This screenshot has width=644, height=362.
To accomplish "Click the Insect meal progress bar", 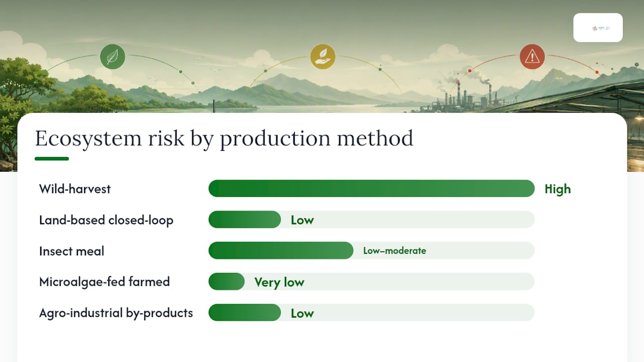I will coord(371,250).
